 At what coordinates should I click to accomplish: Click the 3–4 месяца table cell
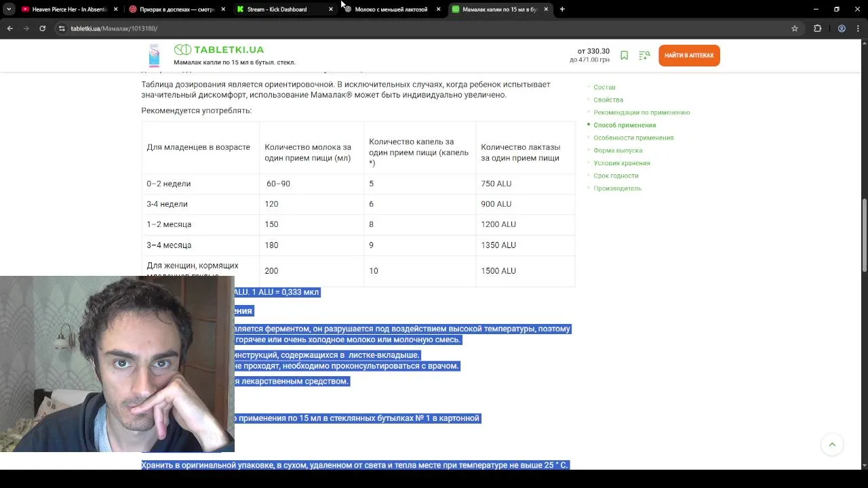pyautogui.click(x=200, y=245)
